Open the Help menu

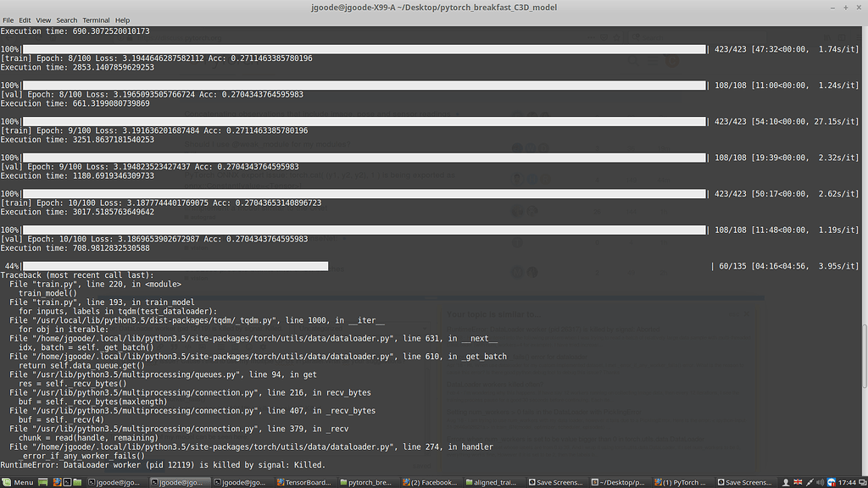coord(122,19)
